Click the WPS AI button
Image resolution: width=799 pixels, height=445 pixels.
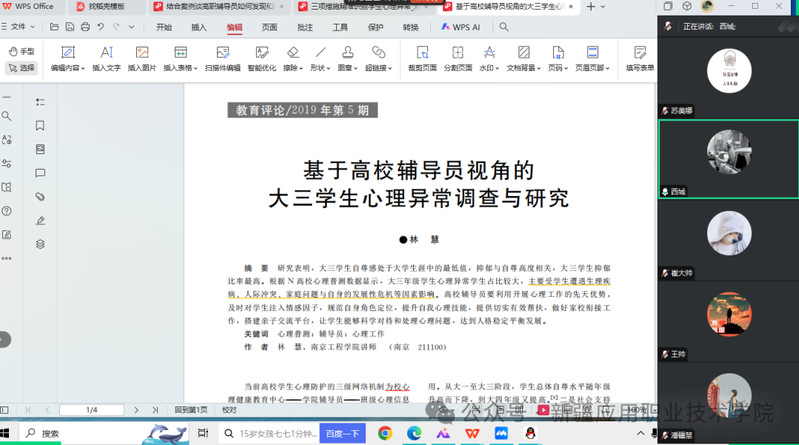pyautogui.click(x=461, y=27)
